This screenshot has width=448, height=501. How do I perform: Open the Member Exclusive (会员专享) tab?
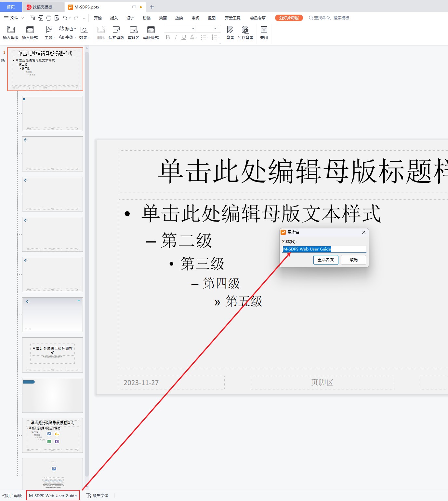coord(258,18)
